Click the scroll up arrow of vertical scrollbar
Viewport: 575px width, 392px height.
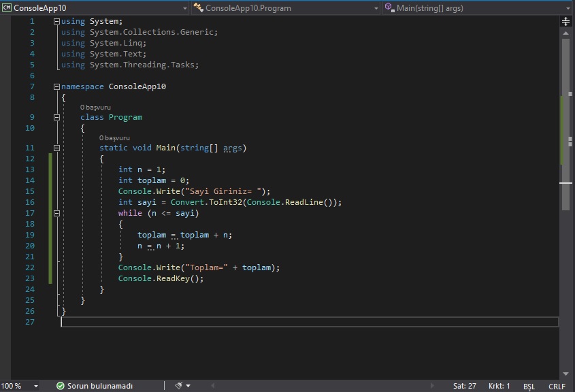coord(566,33)
